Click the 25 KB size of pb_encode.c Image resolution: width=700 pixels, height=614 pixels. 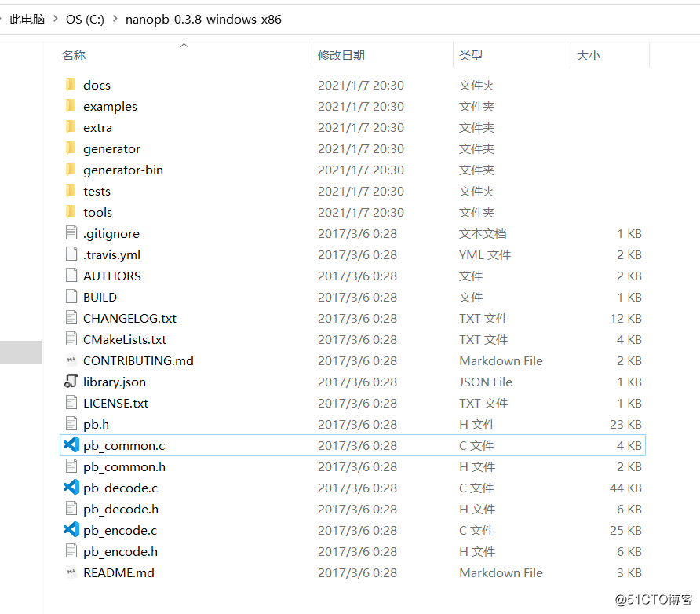point(626,531)
